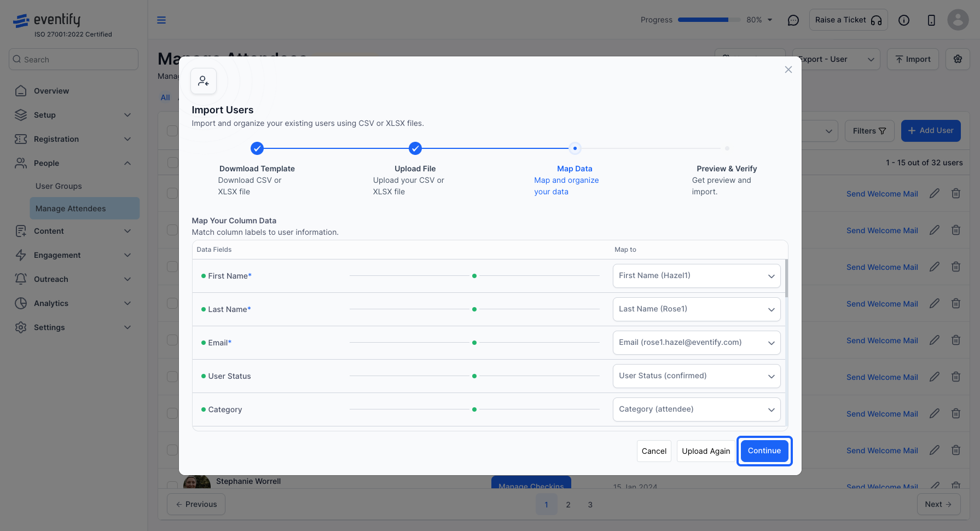
Task: Click the Add User button
Action: (931, 131)
